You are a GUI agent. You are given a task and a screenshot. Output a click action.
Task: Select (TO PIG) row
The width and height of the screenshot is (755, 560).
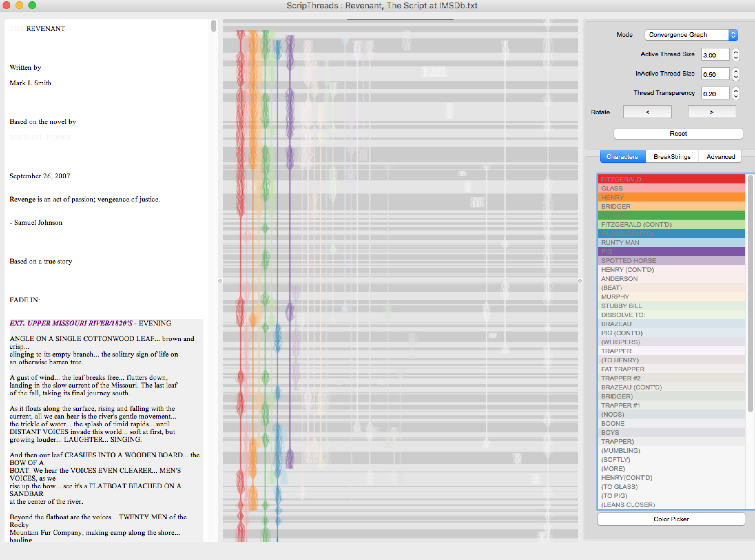(671, 496)
